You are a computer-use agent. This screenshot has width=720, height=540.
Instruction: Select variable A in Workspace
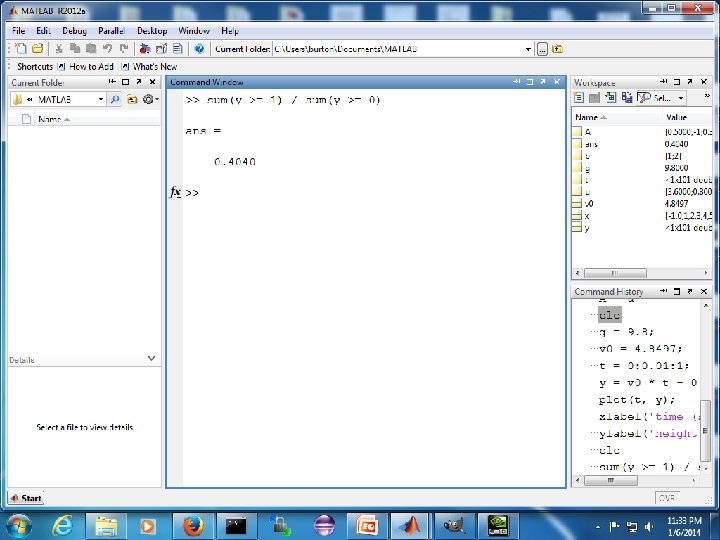point(588,132)
